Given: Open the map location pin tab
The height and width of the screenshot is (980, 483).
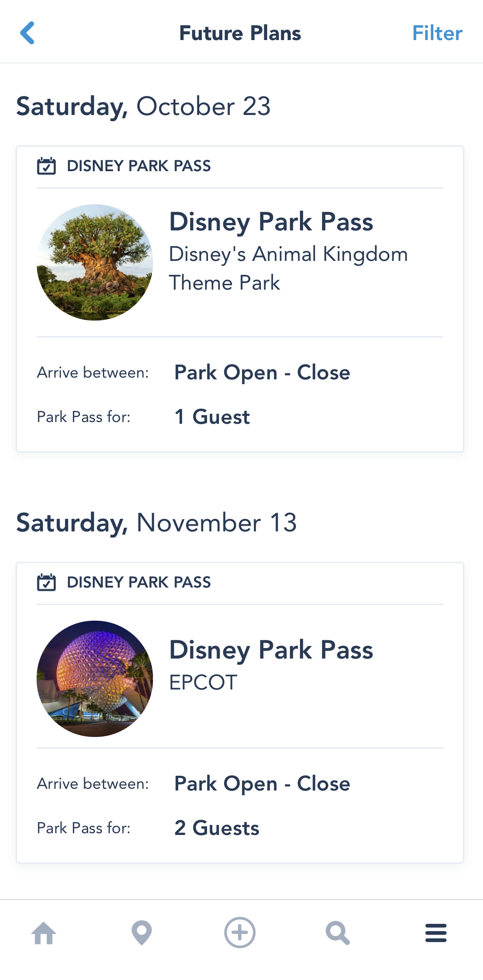Looking at the screenshot, I should pos(142,933).
